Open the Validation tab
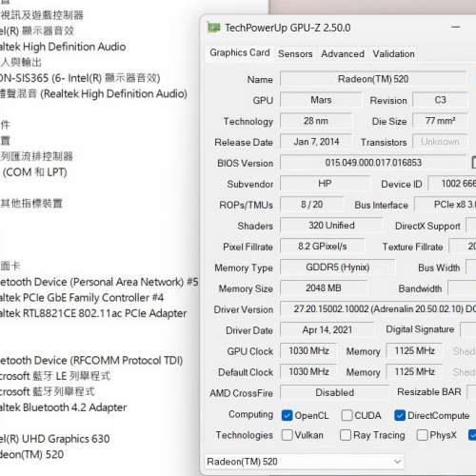 (393, 53)
